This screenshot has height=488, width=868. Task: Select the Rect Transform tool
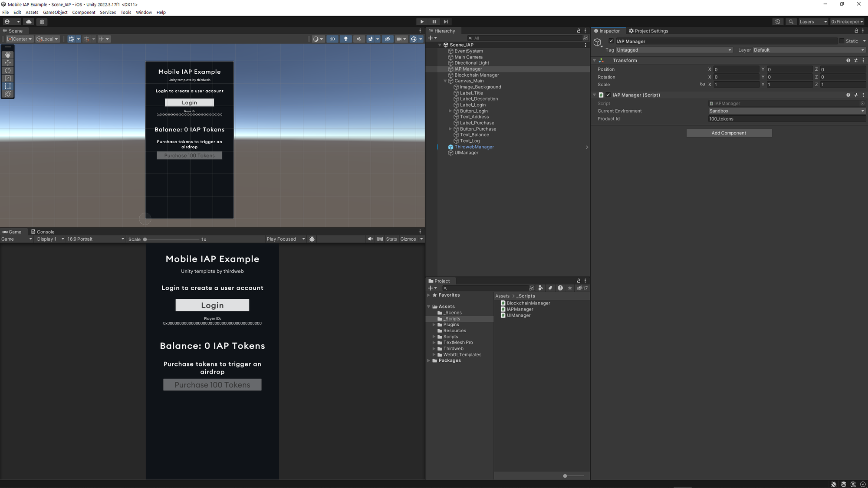(8, 86)
